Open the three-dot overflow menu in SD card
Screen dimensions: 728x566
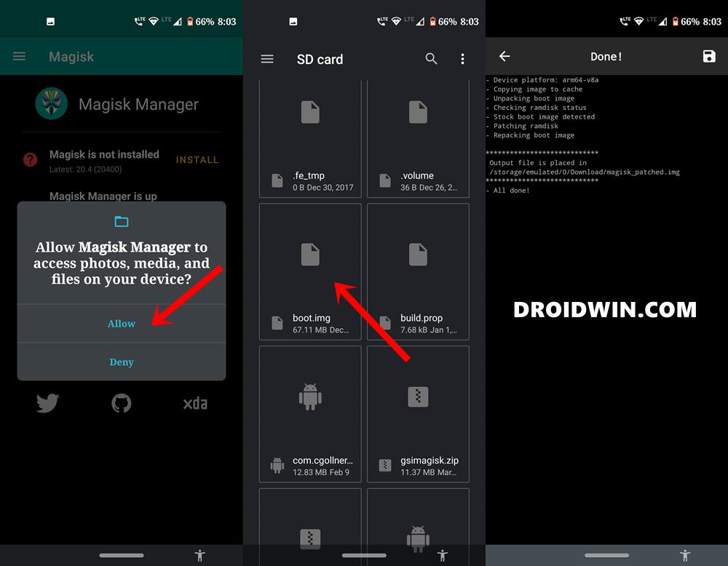coord(462,59)
